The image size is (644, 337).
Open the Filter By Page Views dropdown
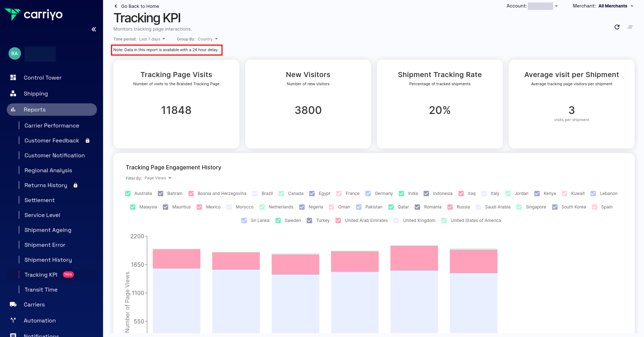click(x=158, y=178)
